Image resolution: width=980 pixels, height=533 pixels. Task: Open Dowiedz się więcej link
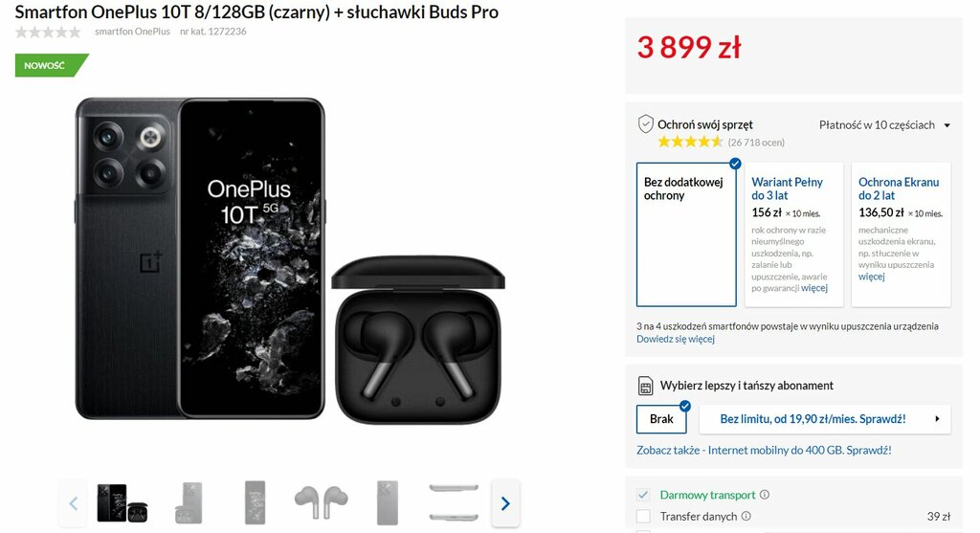[675, 339]
